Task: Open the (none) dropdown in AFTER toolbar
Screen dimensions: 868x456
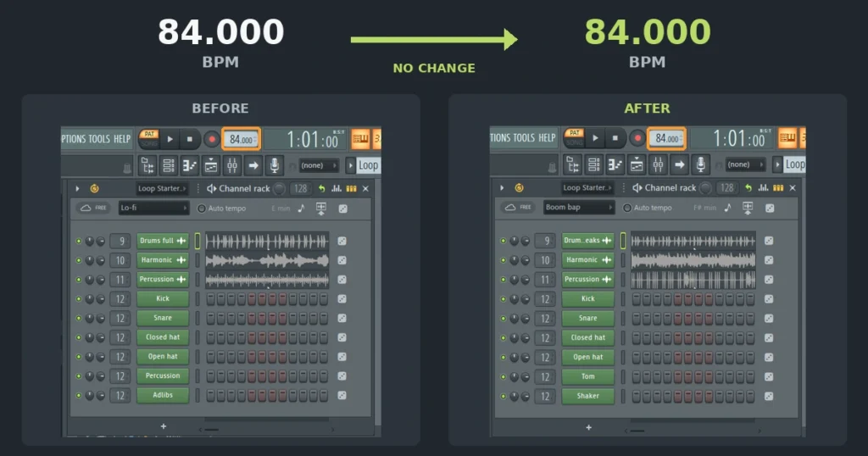Action: click(745, 164)
